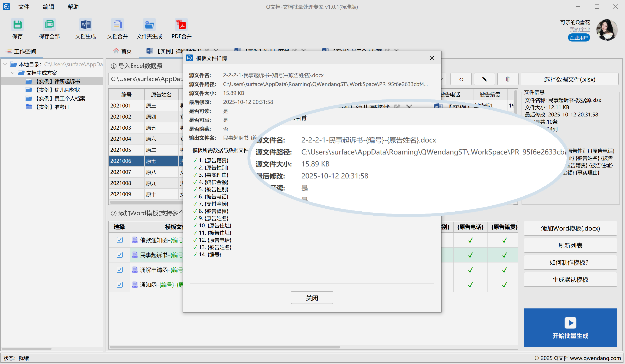Image resolution: width=625 pixels, height=364 pixels.
Task: Uncheck the 催款通知函 template checkbox
Action: click(x=120, y=240)
